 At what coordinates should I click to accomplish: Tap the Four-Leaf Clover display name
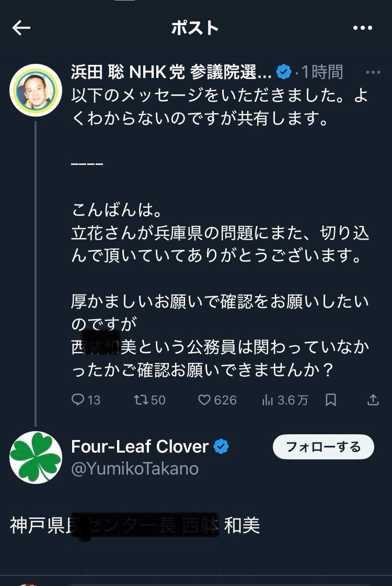pyautogui.click(x=140, y=447)
